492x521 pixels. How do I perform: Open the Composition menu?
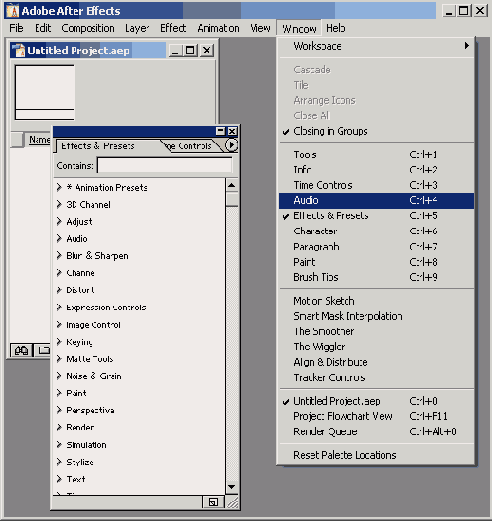pyautogui.click(x=88, y=28)
